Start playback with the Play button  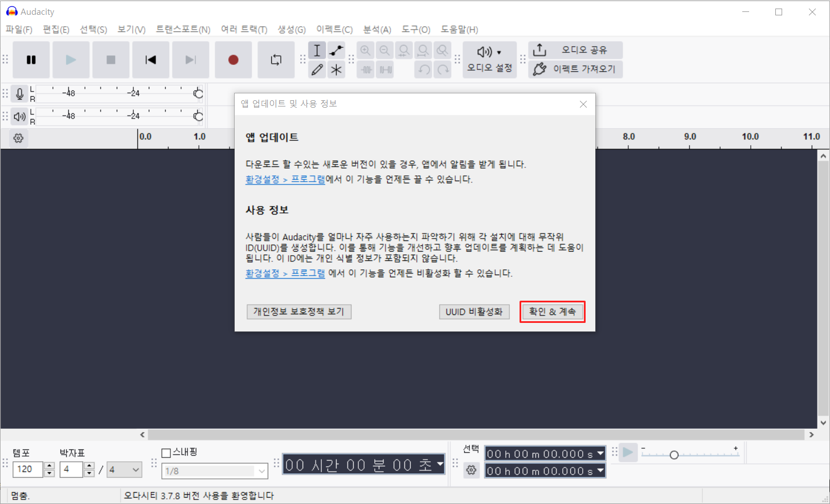pos(71,60)
